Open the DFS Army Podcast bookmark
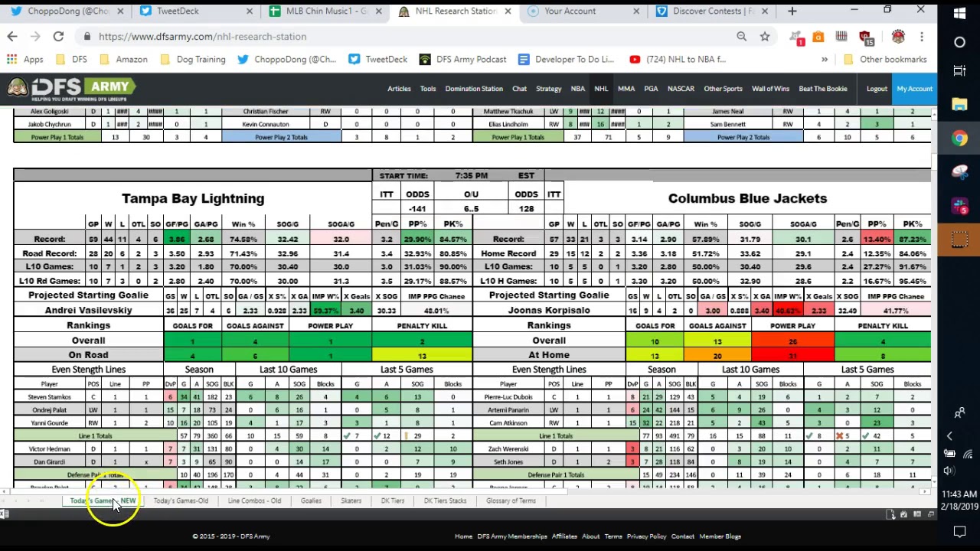 coord(462,59)
